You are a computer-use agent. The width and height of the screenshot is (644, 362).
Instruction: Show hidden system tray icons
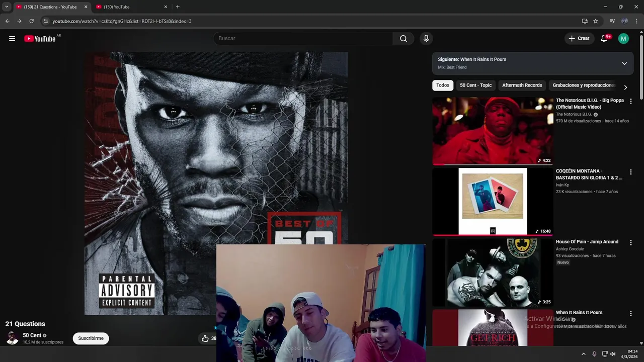click(584, 354)
